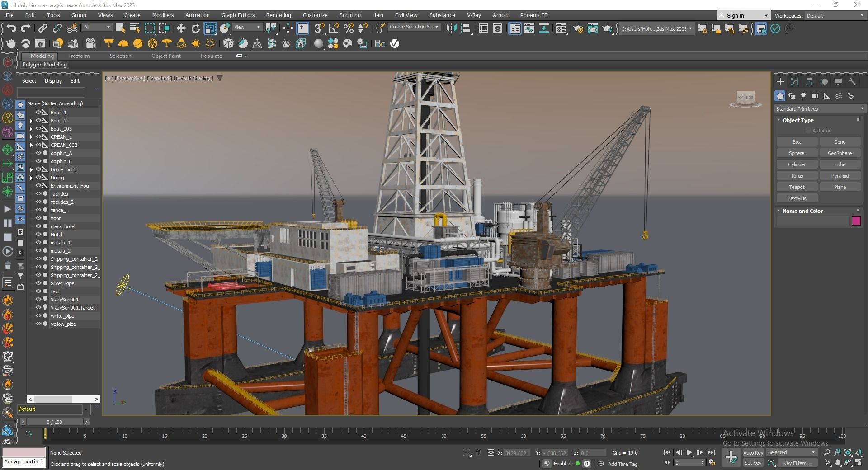The image size is (868, 470).
Task: Switch to Lights creation category
Action: (803, 96)
